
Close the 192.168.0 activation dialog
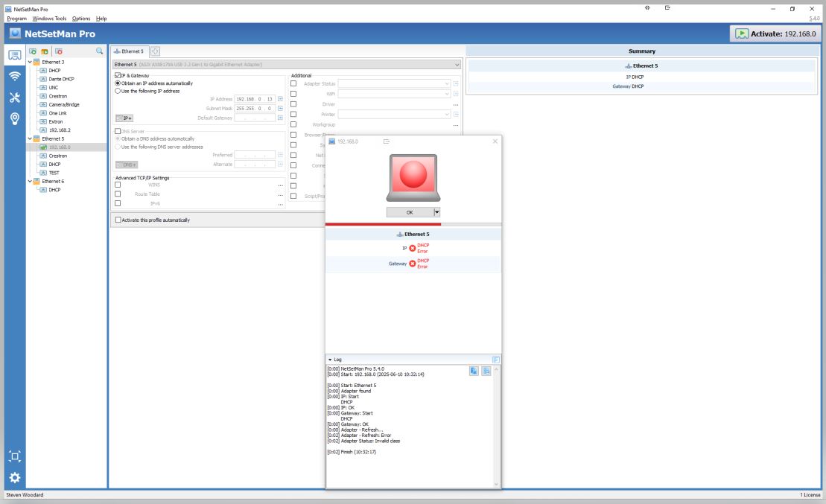495,141
